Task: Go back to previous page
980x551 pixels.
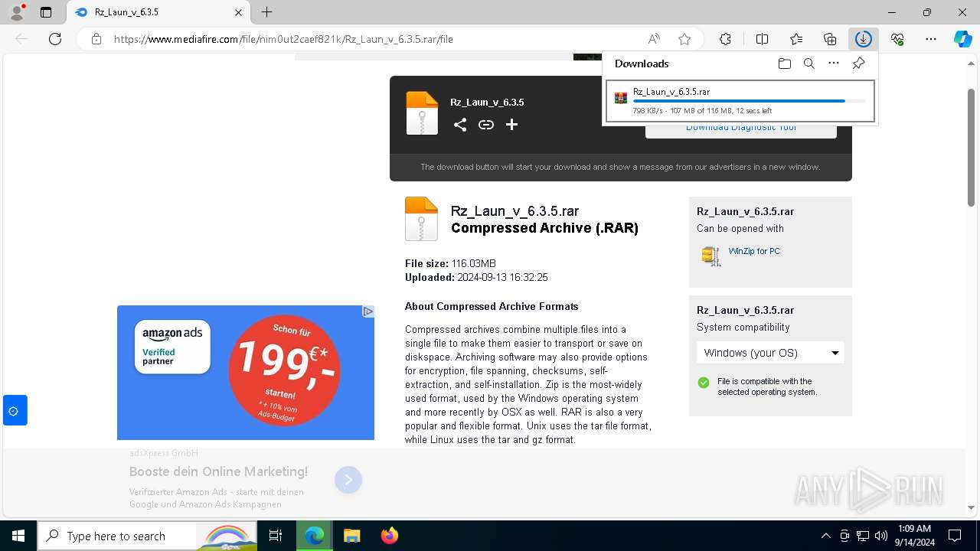Action: pos(21,39)
